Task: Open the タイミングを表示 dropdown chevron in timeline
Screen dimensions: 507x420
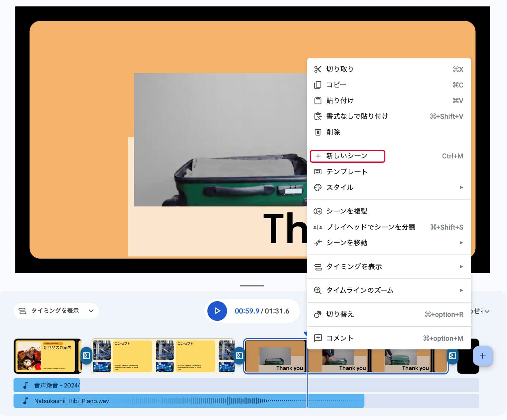Action: (x=91, y=311)
